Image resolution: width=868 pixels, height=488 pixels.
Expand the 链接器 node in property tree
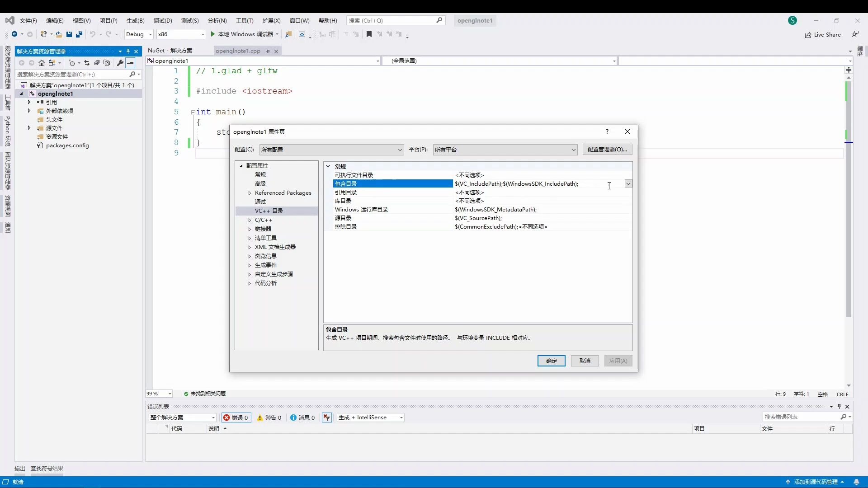pyautogui.click(x=250, y=229)
